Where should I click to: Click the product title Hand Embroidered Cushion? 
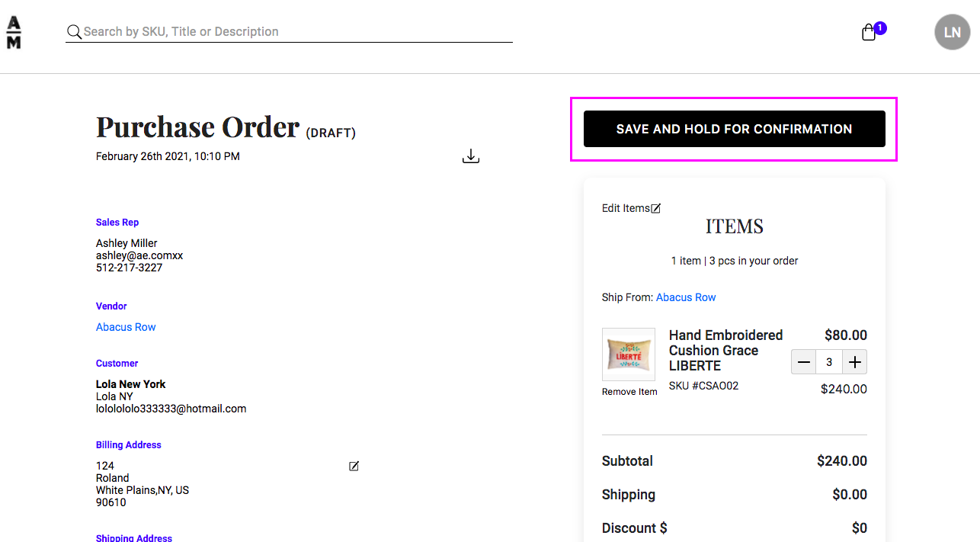(725, 351)
